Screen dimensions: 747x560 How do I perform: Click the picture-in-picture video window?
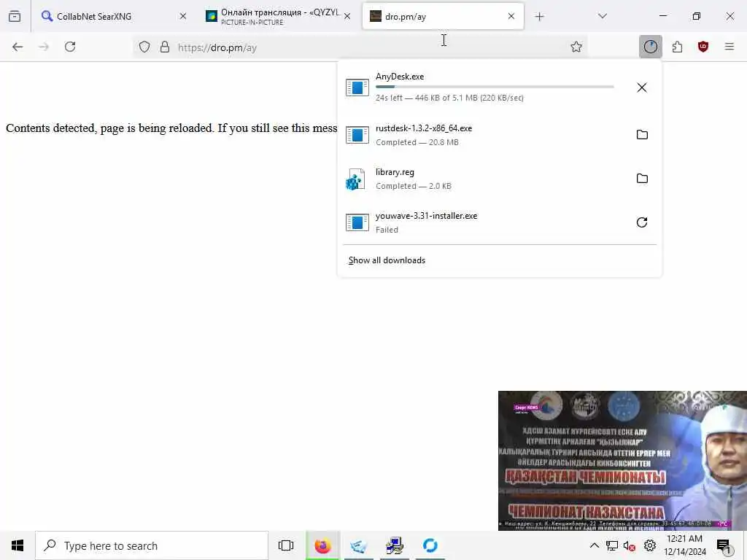pos(622,461)
